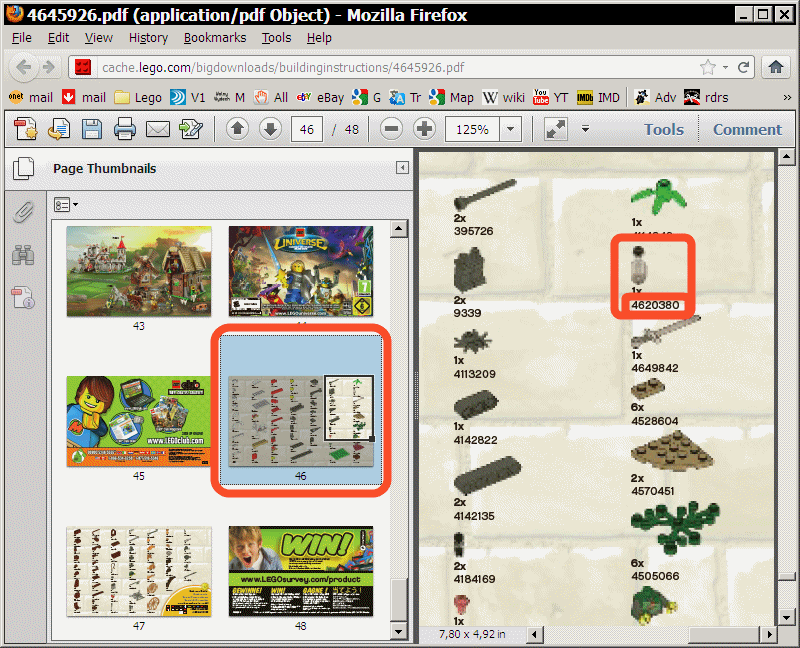Click part number 4620380 text

pos(655,305)
